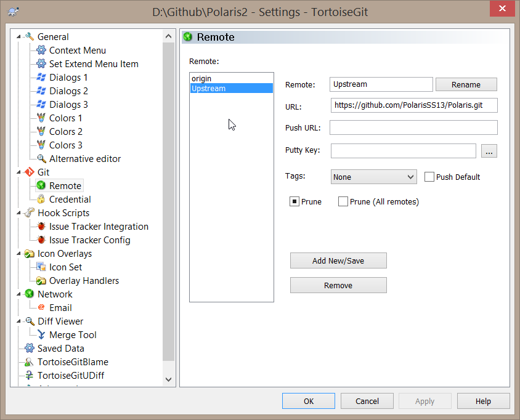Click the Issue Tracker Integration bug icon
Image resolution: width=520 pixels, height=420 pixels.
pyautogui.click(x=41, y=227)
